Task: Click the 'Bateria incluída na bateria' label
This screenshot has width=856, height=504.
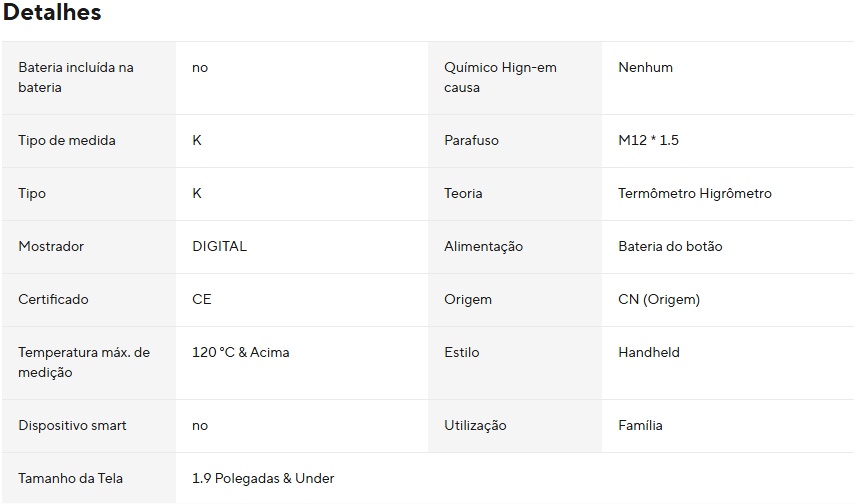Action: (x=76, y=77)
